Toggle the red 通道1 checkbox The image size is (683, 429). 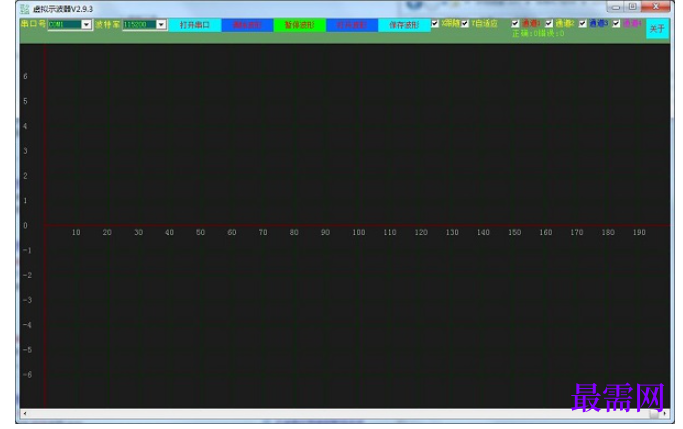click(x=515, y=24)
